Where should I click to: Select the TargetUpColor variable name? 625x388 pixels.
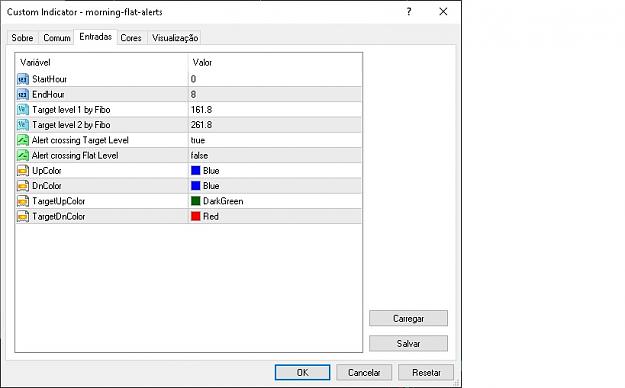[59, 201]
